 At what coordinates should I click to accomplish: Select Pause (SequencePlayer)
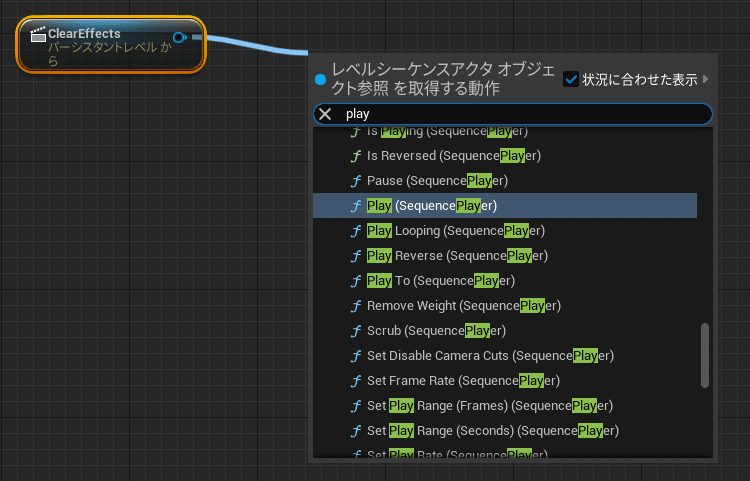point(505,181)
